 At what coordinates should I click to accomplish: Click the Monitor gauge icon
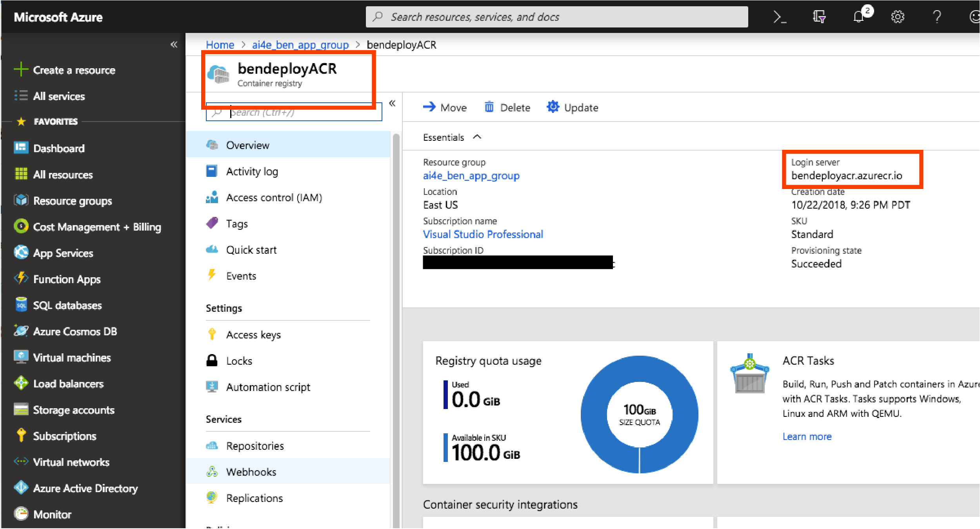click(21, 514)
